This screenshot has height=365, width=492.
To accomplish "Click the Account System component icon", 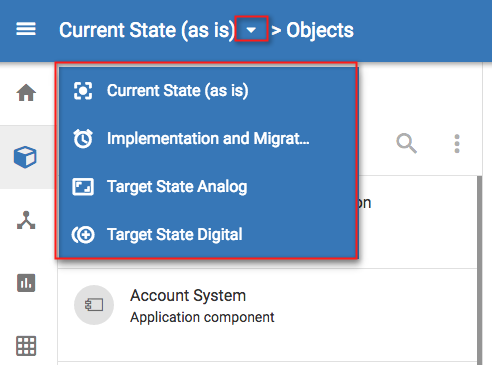I will click(94, 305).
